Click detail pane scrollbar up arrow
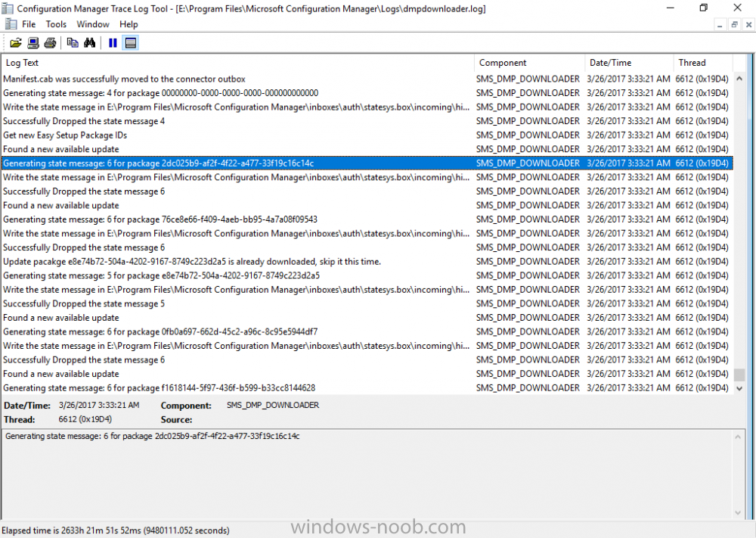This screenshot has height=538, width=756. click(738, 437)
